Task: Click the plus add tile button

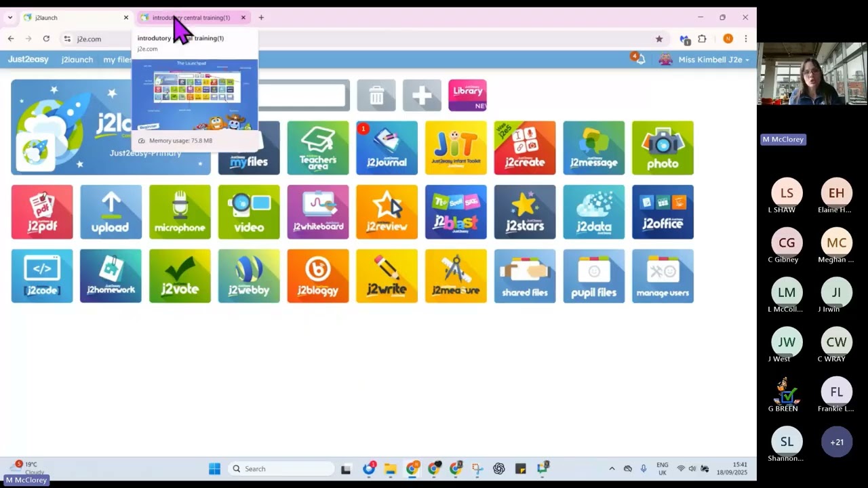Action: point(422,95)
